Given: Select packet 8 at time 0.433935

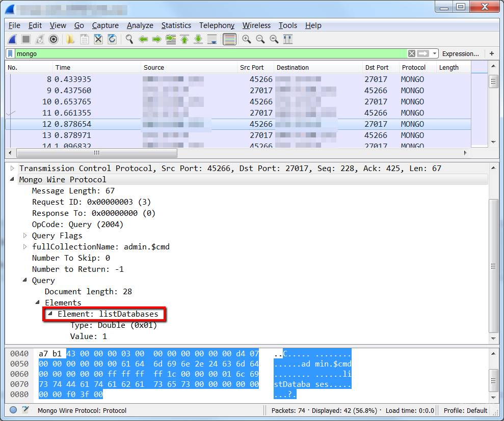Looking at the screenshot, I should tap(238, 79).
